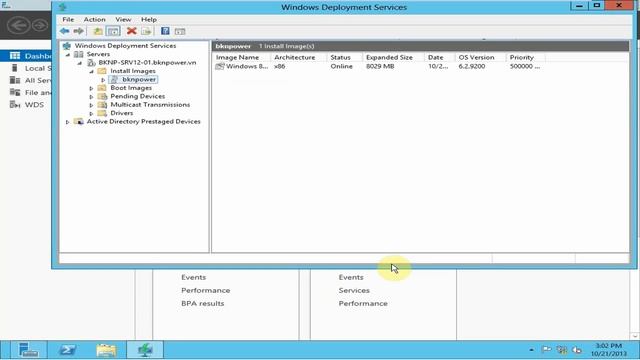Click the 8029 MB size cell

[380, 66]
